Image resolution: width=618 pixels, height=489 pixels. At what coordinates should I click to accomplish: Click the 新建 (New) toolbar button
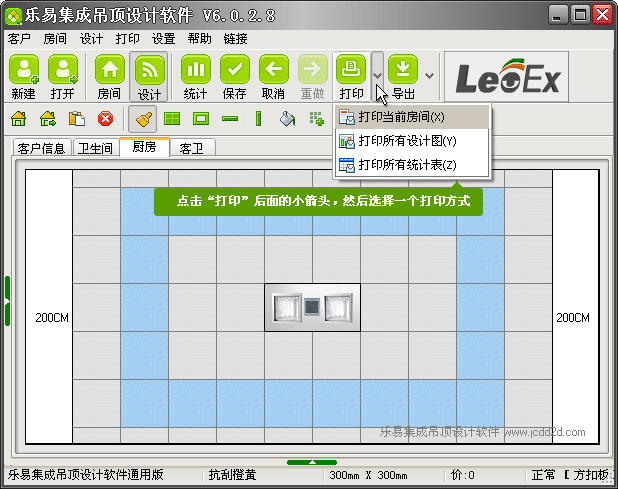24,76
